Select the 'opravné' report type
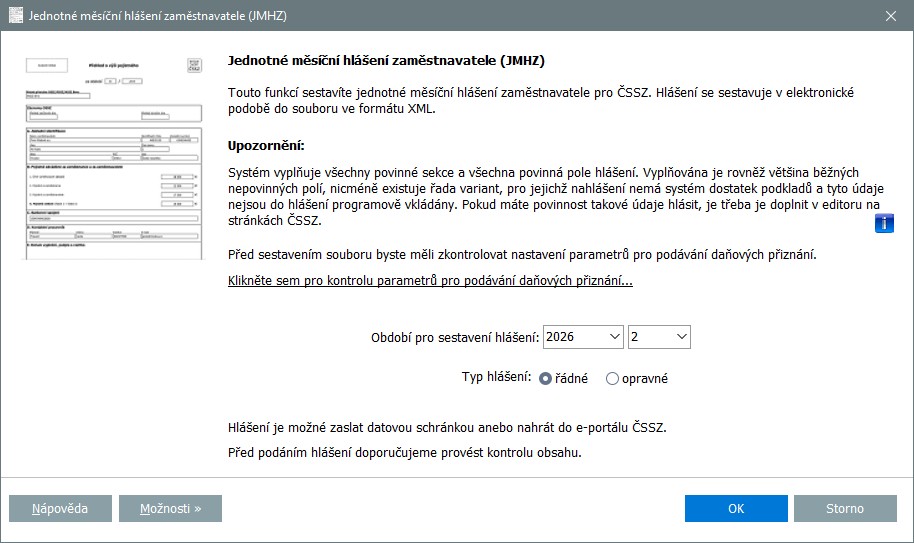914x543 pixels. (x=613, y=379)
